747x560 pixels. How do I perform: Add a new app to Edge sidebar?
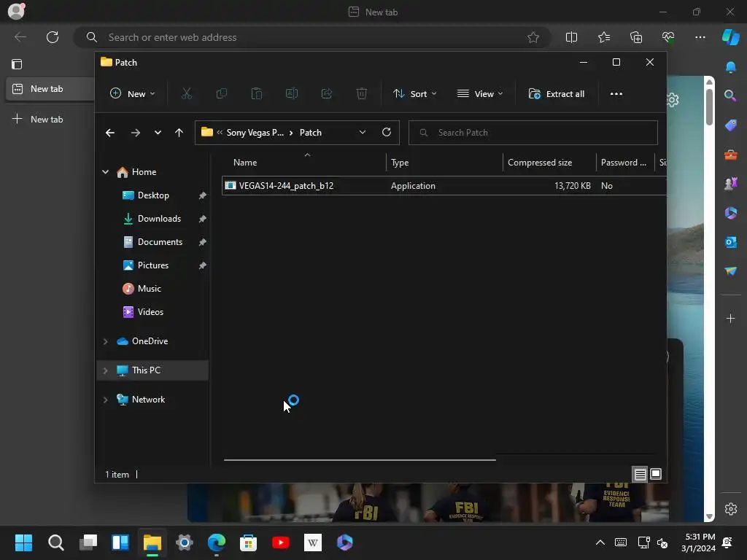point(730,318)
